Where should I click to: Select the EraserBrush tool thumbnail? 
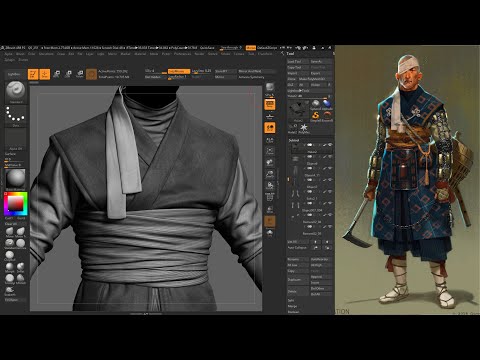(327, 116)
